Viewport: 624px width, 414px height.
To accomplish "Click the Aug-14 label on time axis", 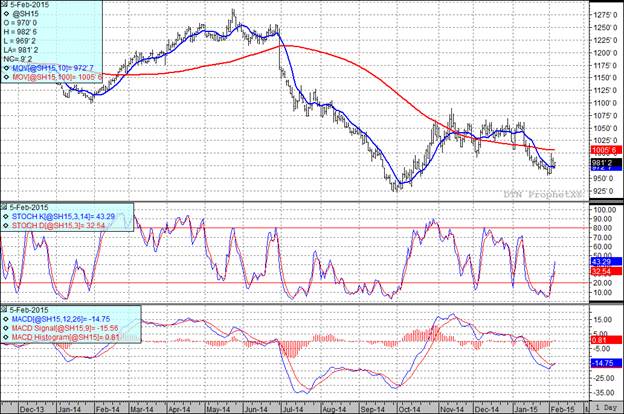I will point(333,409).
